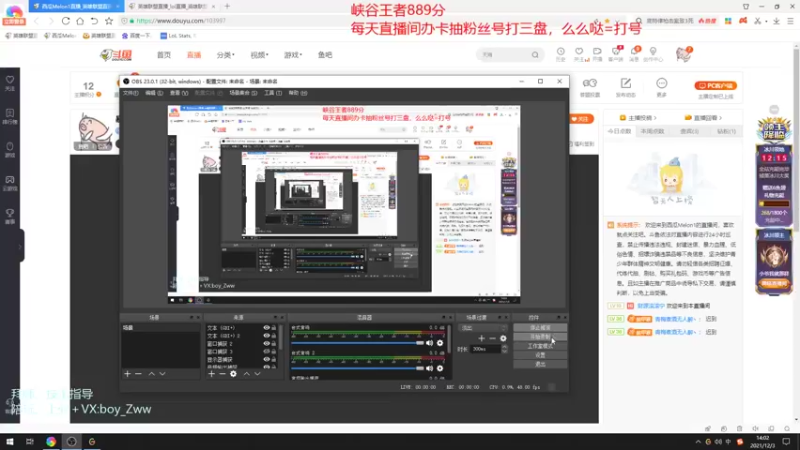800x450 pixels.
Task: Open OBS 设置 button in controls
Action: point(540,355)
